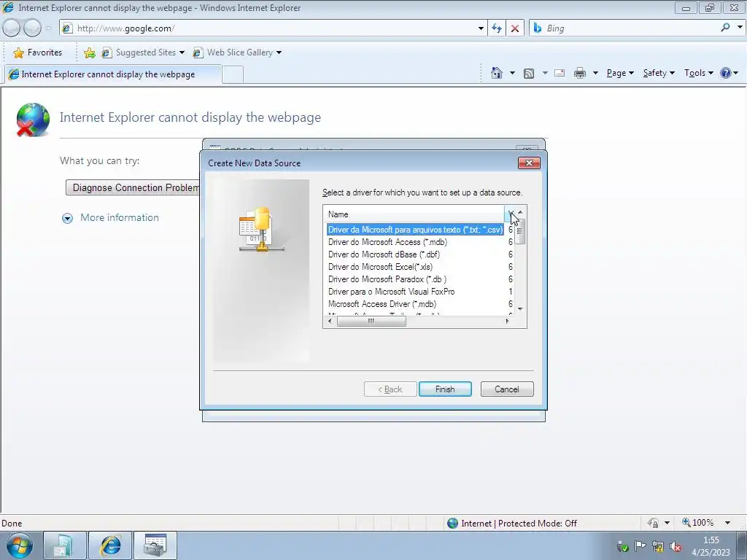Click the address bar URL field
Viewport: 747px width, 560px height.
click(274, 28)
